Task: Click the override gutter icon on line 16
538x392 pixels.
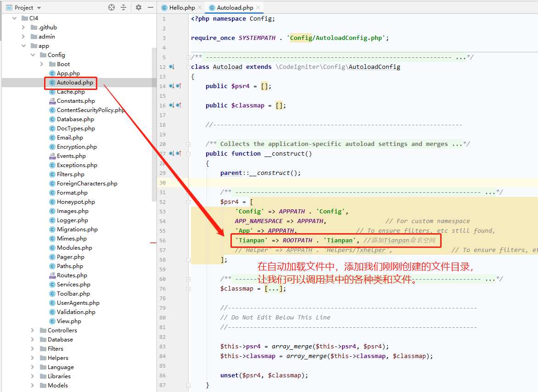Action: (179, 105)
